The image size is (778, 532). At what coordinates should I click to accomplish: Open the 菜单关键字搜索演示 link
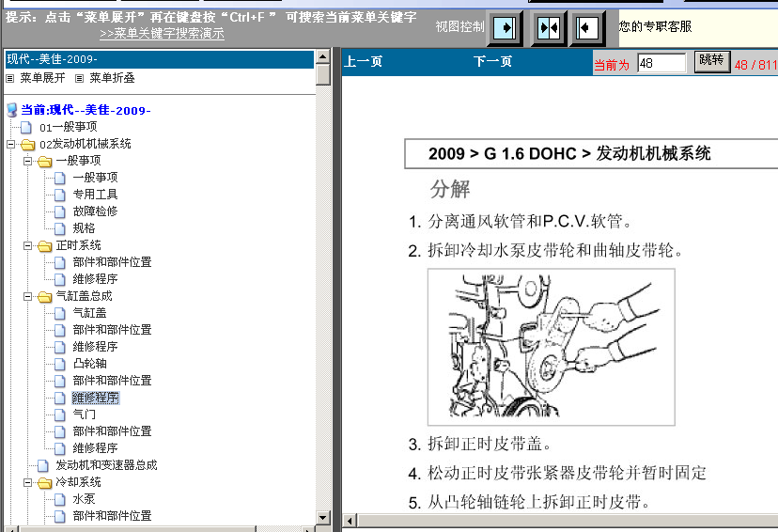click(x=162, y=34)
